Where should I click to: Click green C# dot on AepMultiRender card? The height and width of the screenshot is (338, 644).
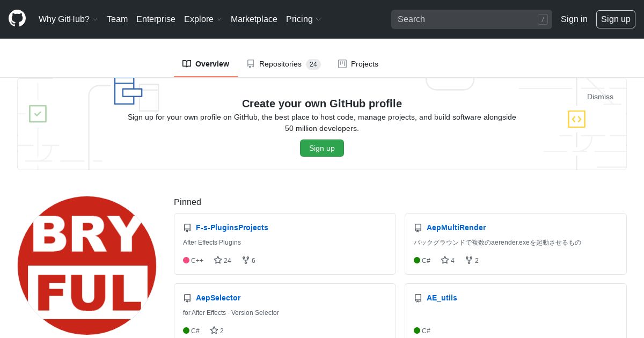coord(417,260)
